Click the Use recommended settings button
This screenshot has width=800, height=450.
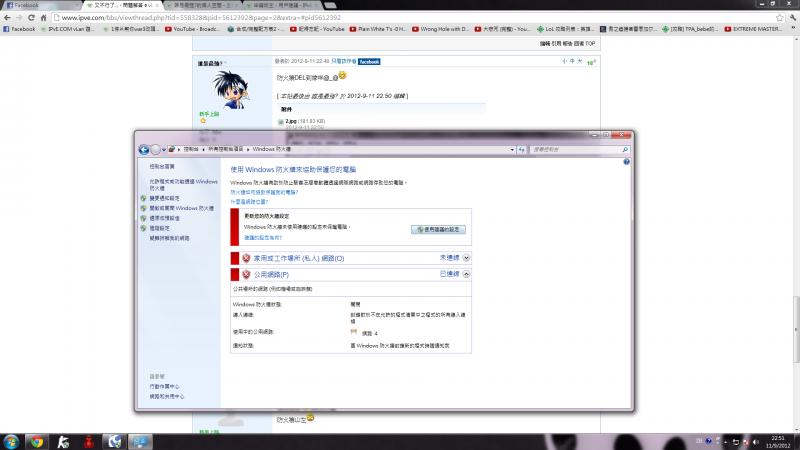438,230
